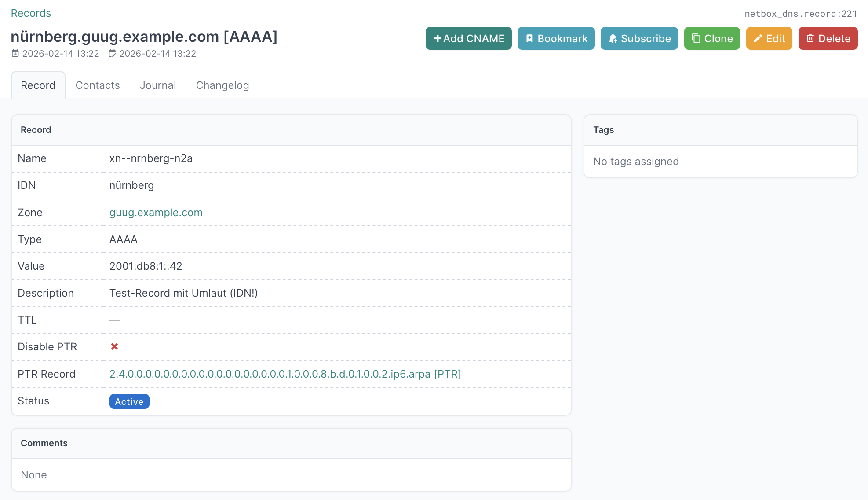Click the bell icon on Subscribe button
Viewport: 868px width, 500px height.
(613, 39)
